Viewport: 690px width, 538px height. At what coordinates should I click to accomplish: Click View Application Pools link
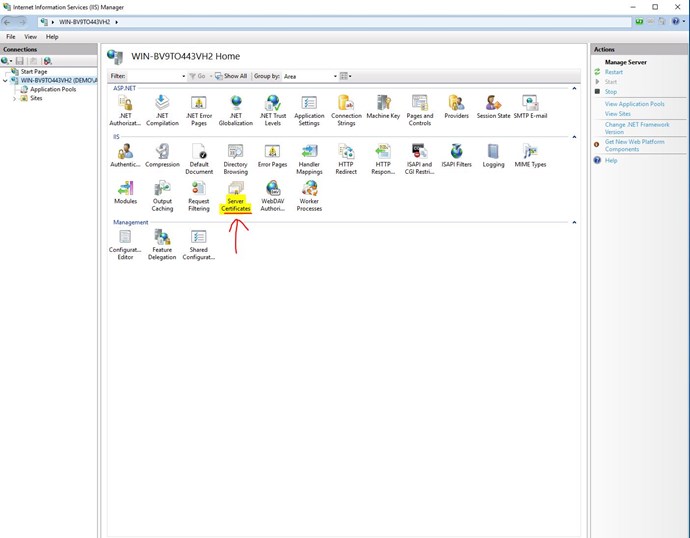click(x=635, y=104)
